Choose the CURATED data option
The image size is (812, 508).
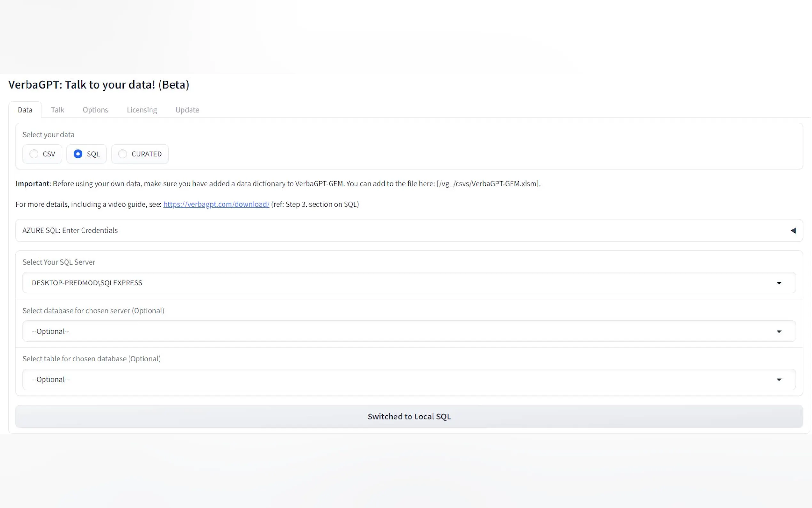pos(122,154)
